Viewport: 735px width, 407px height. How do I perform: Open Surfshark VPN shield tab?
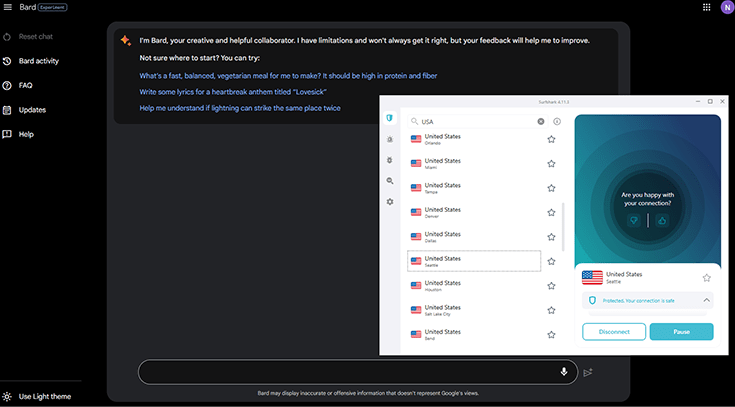click(390, 118)
